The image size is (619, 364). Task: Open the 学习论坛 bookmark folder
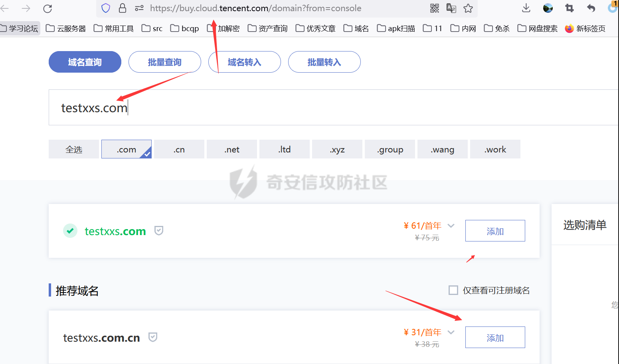[19, 28]
